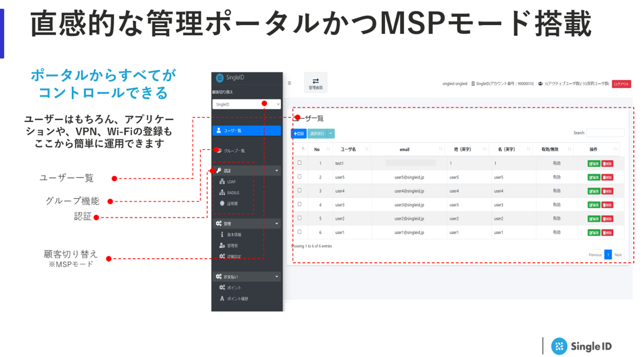Image resolution: width=644 pixels, height=357 pixels.
Task: Click the users icon beside the active user count
Action: point(540,84)
